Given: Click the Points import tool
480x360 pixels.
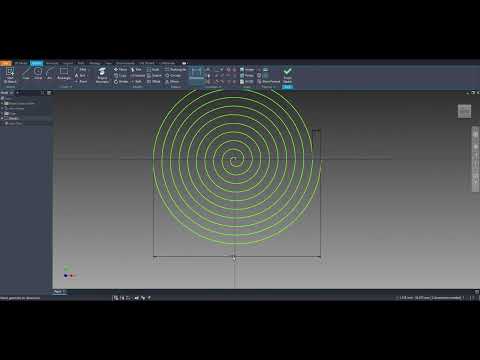Looking at the screenshot, I should (247, 76).
